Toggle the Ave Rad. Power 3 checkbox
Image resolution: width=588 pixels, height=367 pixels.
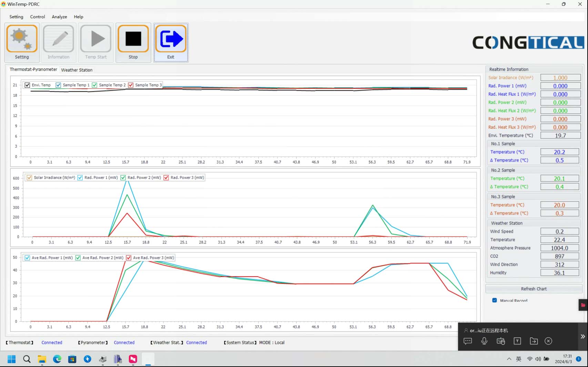[x=129, y=258]
